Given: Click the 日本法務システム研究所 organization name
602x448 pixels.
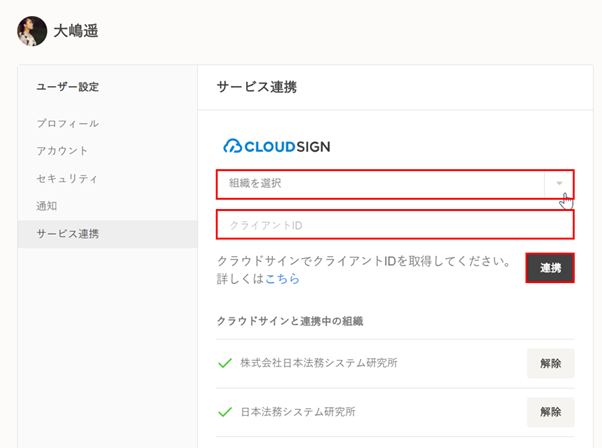Looking at the screenshot, I should coord(298,411).
